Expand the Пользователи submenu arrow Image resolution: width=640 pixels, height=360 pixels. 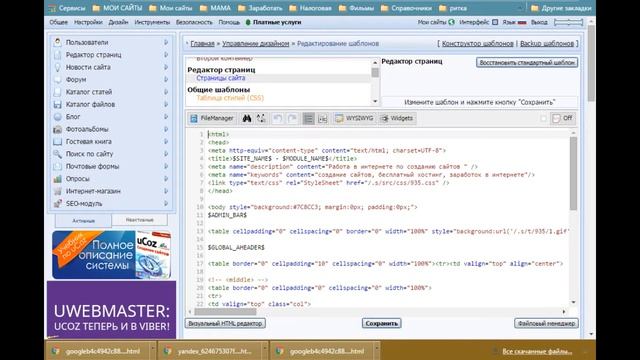[166, 42]
